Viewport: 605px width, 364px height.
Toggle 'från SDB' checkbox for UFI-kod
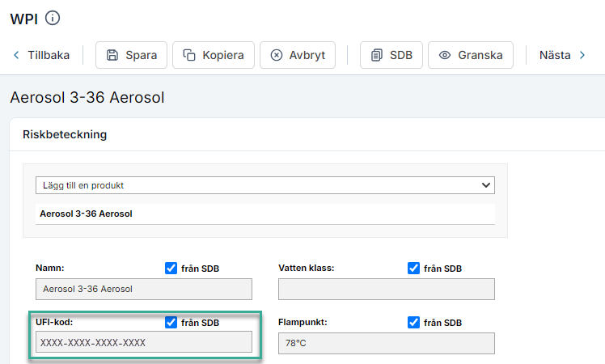[171, 322]
